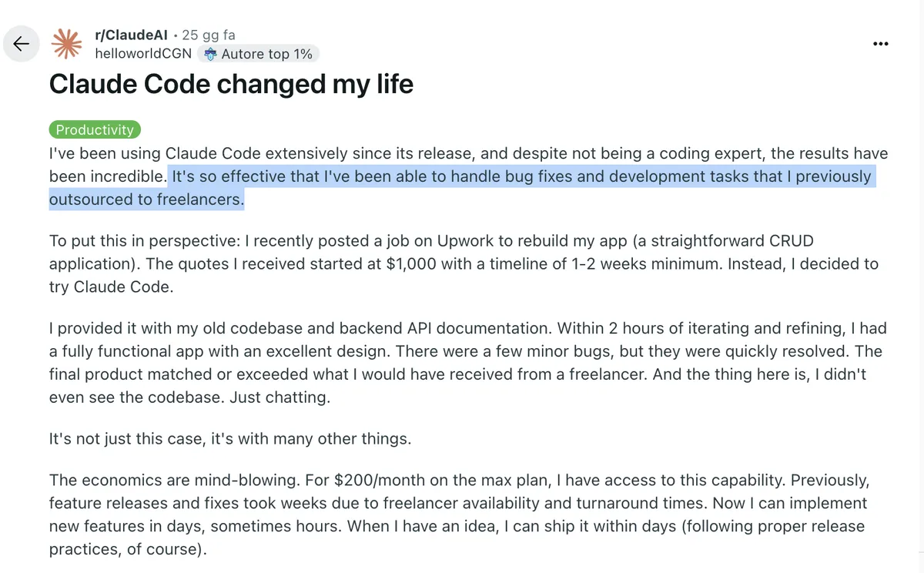Image resolution: width=924 pixels, height=573 pixels.
Task: Click the back arrow button
Action: pos(22,43)
